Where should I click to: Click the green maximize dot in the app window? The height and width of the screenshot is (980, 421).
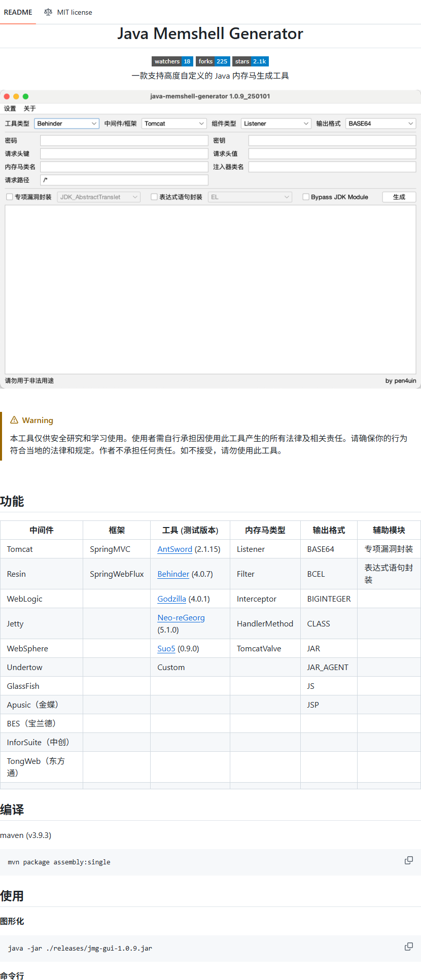(25, 96)
